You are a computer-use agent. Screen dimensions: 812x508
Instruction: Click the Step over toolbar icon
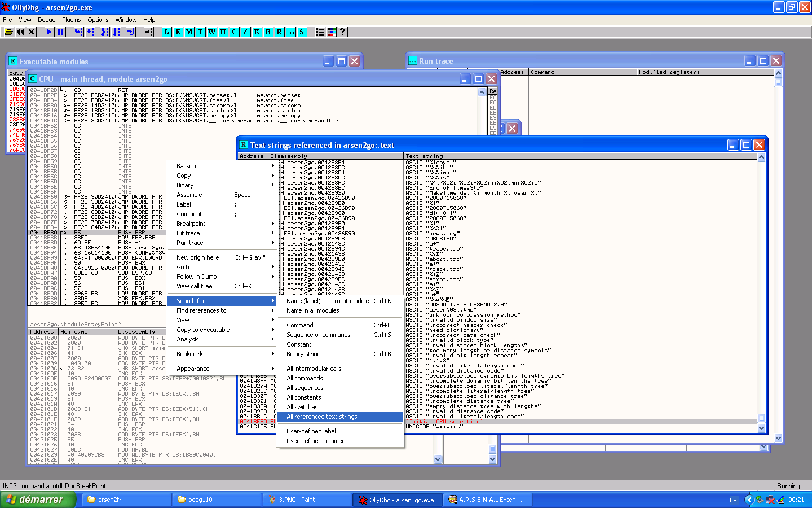[90, 32]
